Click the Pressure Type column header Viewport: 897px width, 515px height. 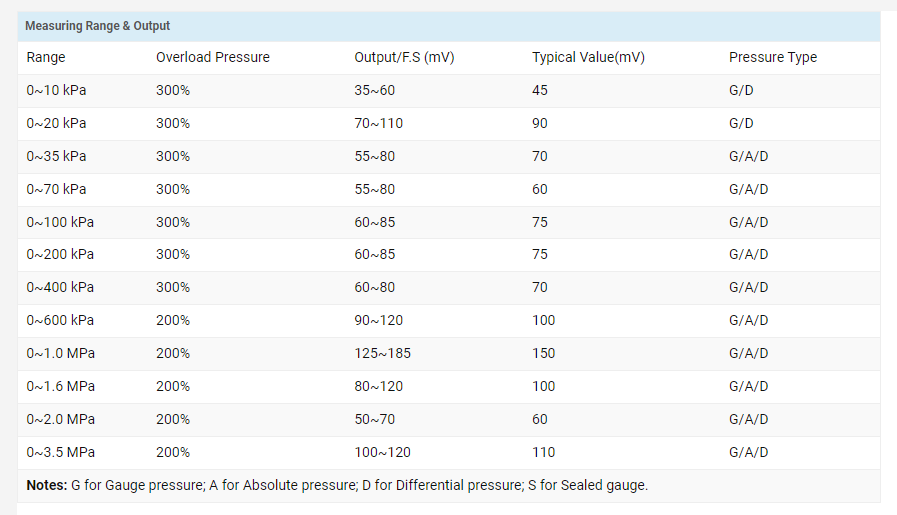(x=773, y=57)
